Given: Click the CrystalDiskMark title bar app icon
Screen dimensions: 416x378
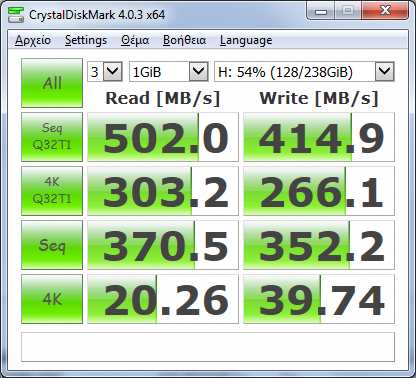Looking at the screenshot, I should (16, 14).
